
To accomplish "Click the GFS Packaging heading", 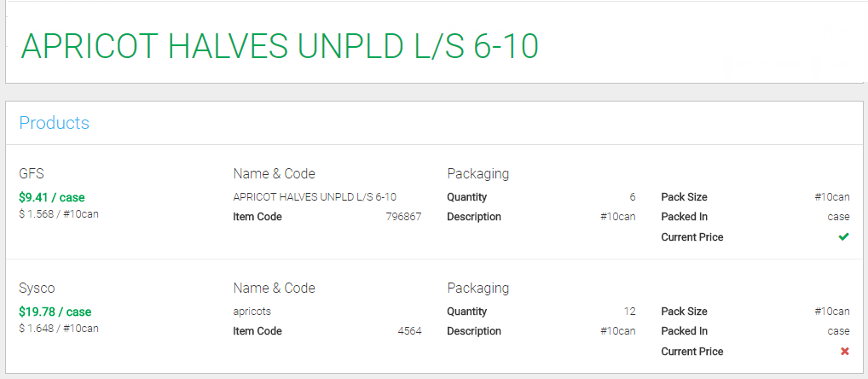I will (477, 174).
